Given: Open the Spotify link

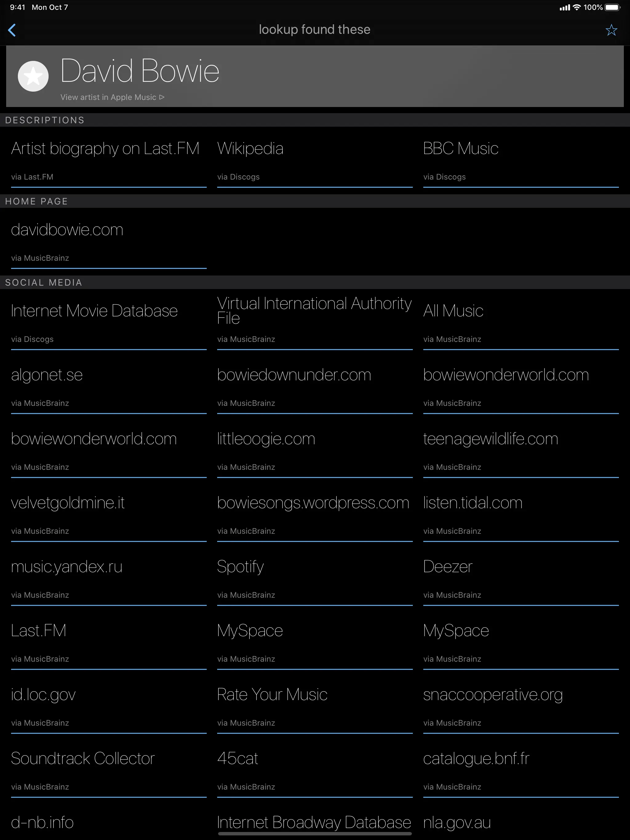Looking at the screenshot, I should pyautogui.click(x=240, y=567).
